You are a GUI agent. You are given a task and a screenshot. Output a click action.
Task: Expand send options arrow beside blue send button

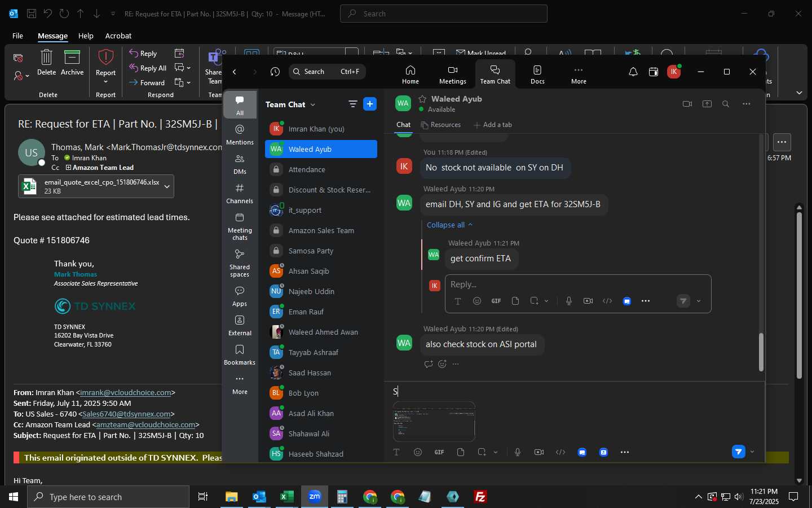point(752,452)
